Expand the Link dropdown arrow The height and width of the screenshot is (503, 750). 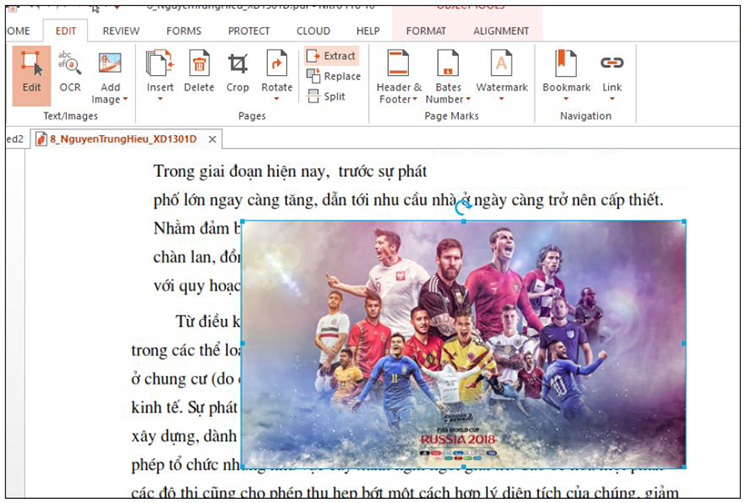pyautogui.click(x=612, y=99)
